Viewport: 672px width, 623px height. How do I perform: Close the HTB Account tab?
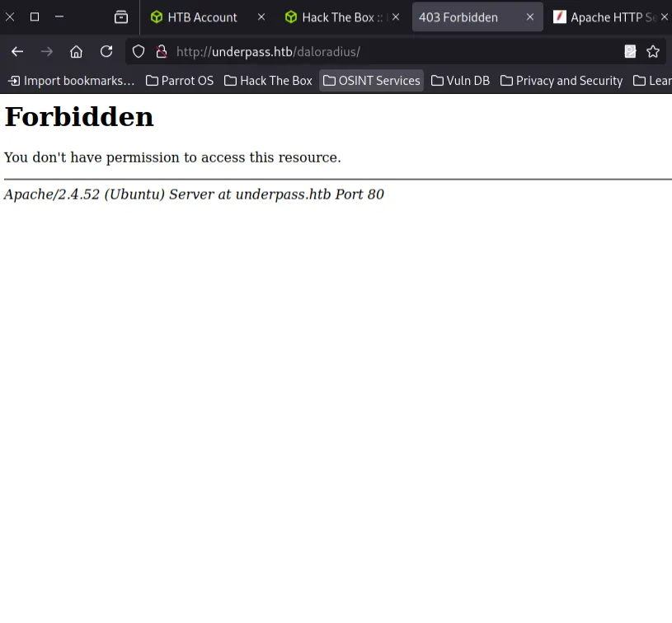(261, 17)
